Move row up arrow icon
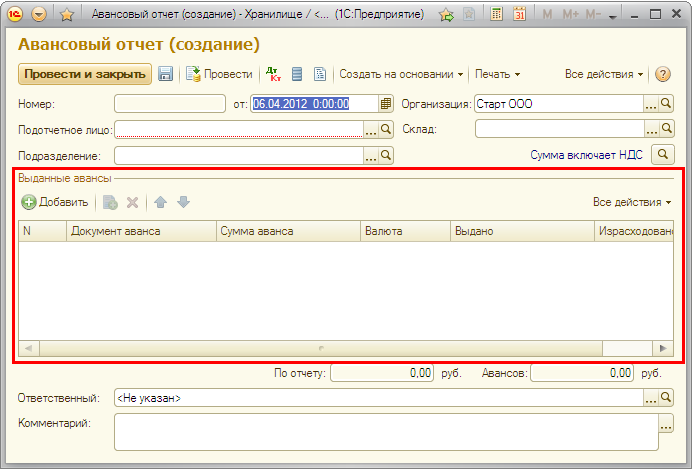 point(161,202)
